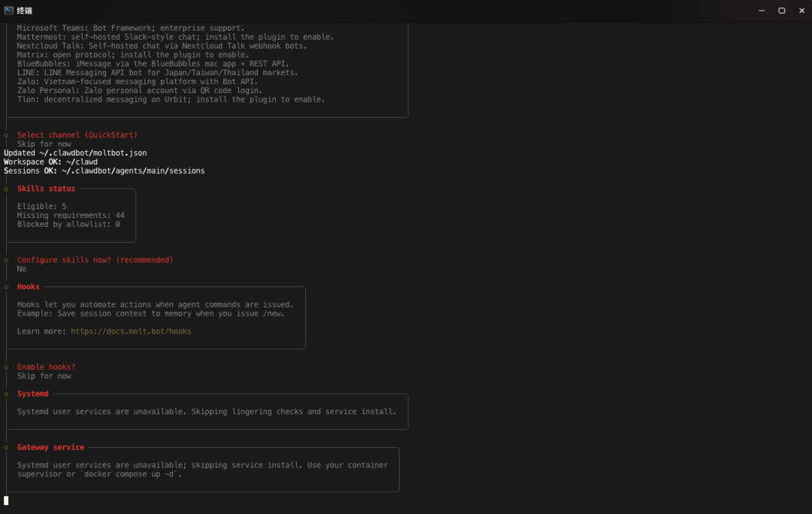This screenshot has height=514, width=812.
Task: Minimize the terminal window
Action: 762,11
